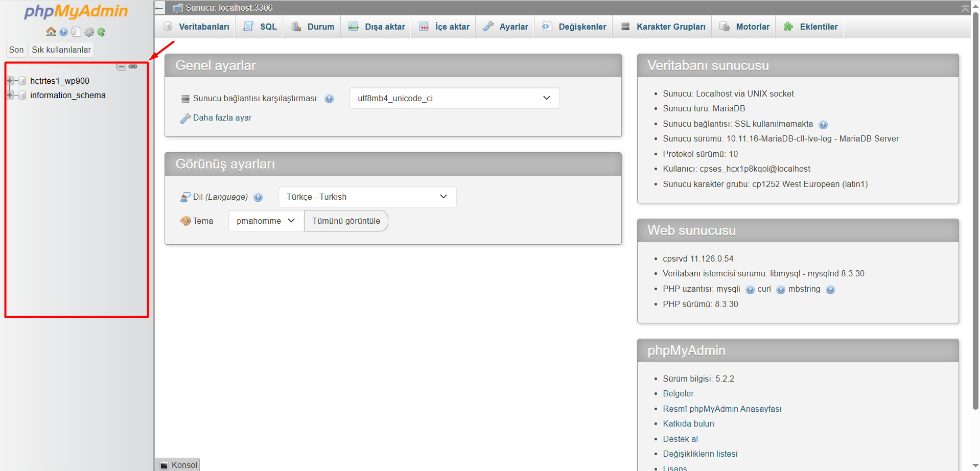
Task: Click help icon after SSL kullanılmamakta
Action: pos(823,125)
